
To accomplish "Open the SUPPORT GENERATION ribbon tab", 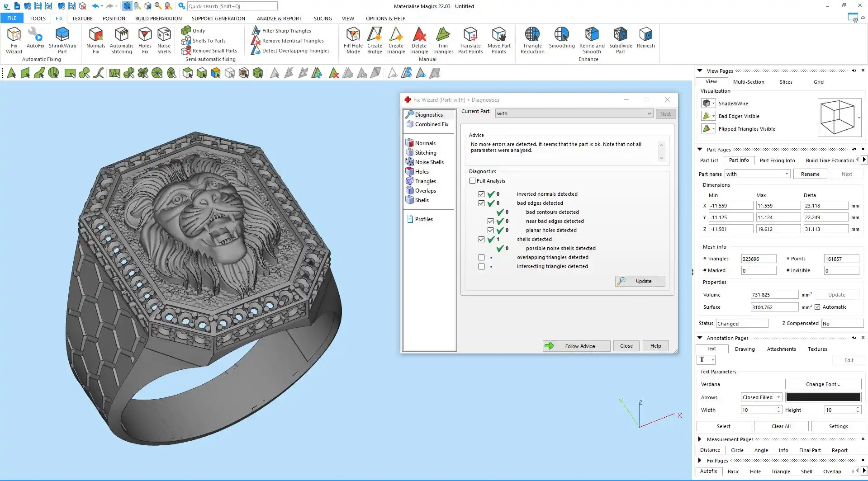I will click(x=218, y=19).
